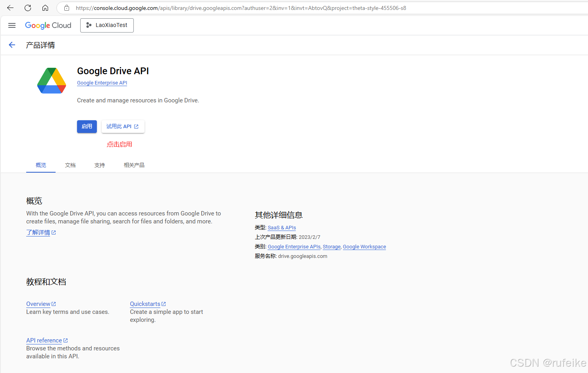588x373 pixels.
Task: Click 'Create and manage resources in Google Drive.' text
Action: point(138,100)
